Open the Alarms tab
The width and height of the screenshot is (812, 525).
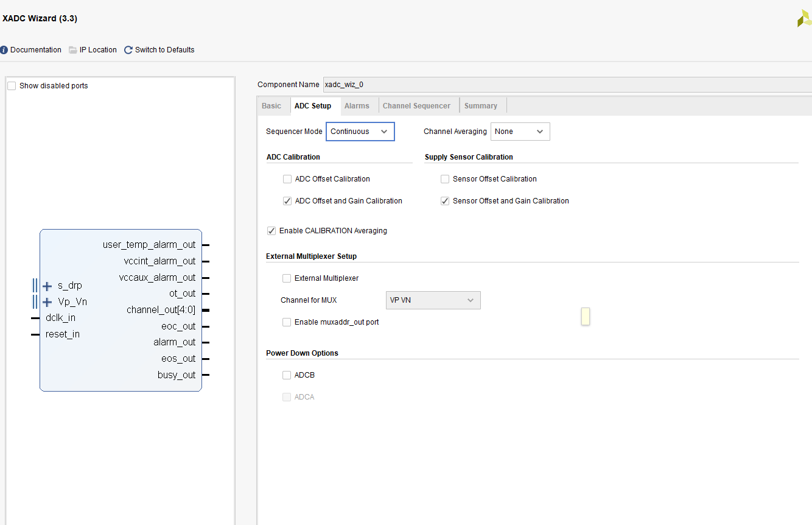[357, 106]
